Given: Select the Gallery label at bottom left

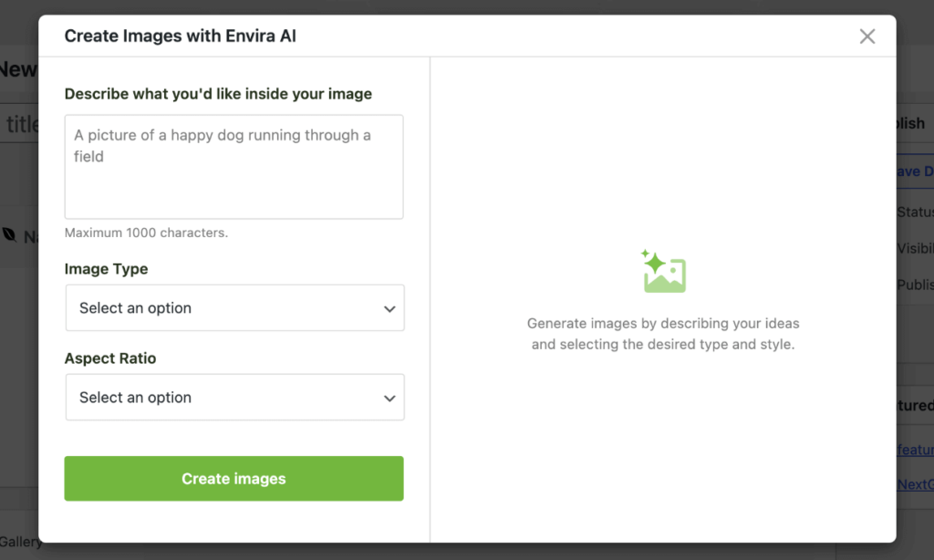Looking at the screenshot, I should click(21, 542).
